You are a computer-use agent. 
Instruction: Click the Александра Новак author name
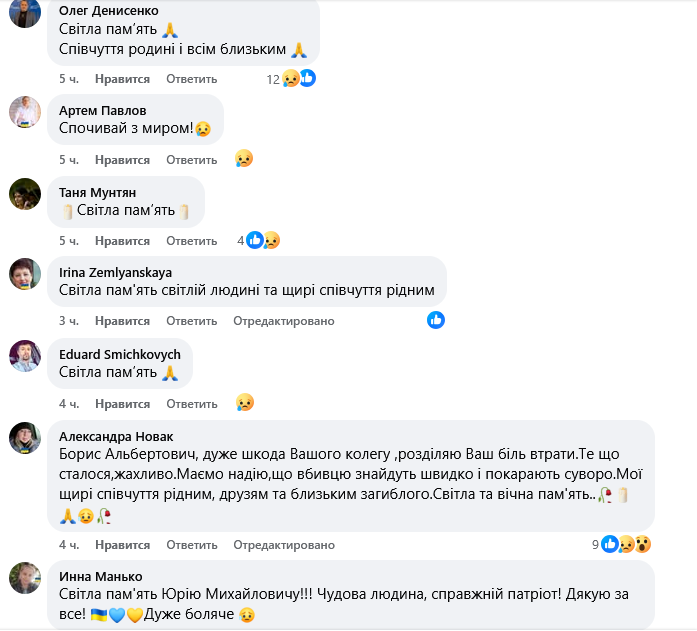(116, 436)
